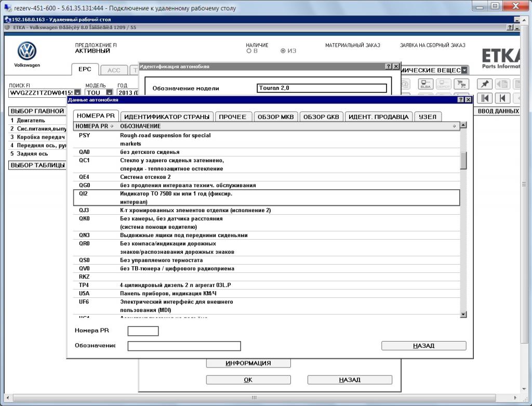Viewport: 532px width, 406px height.
Task: Click the ВВОД ДАННЫХ header
Action: pos(498,111)
